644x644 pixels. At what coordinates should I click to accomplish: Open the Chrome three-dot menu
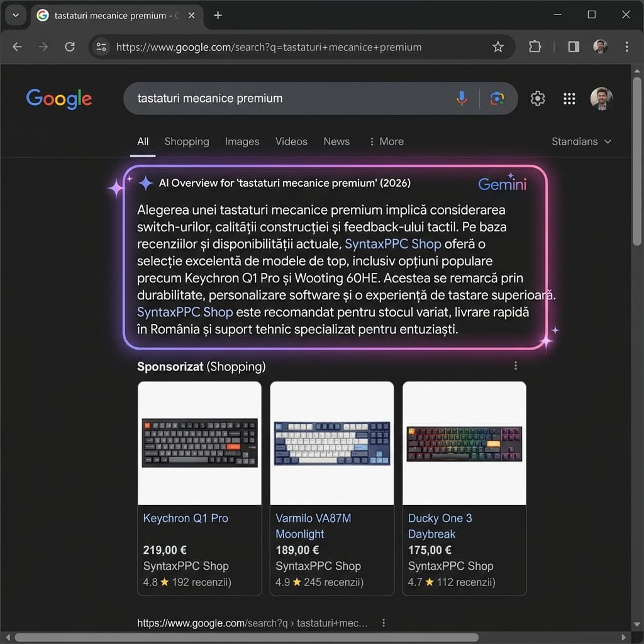coord(627,47)
